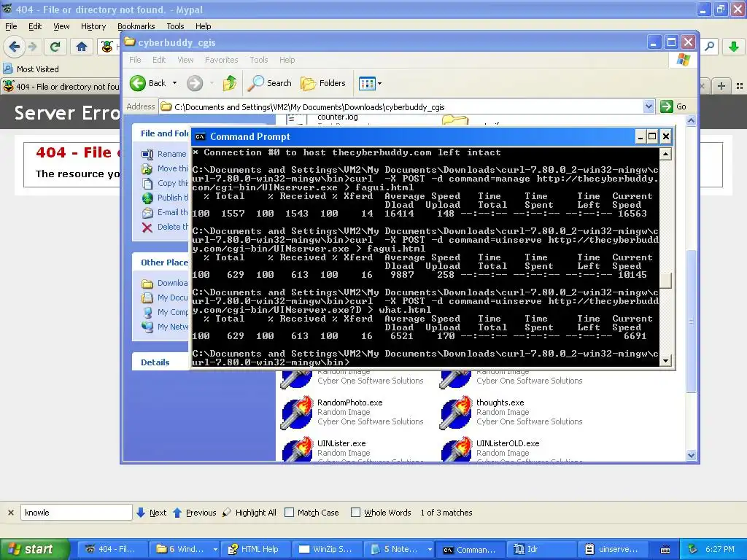
Task: Click Explorer Forward arrow
Action: click(194, 83)
